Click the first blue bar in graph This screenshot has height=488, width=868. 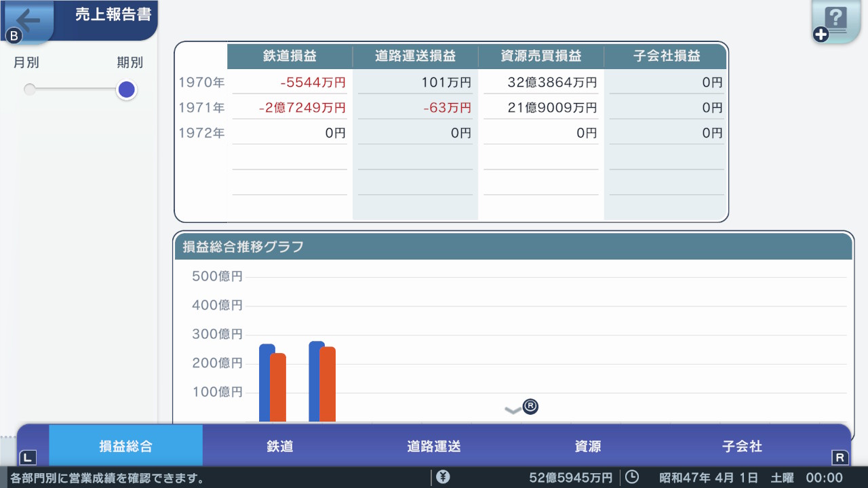click(267, 383)
